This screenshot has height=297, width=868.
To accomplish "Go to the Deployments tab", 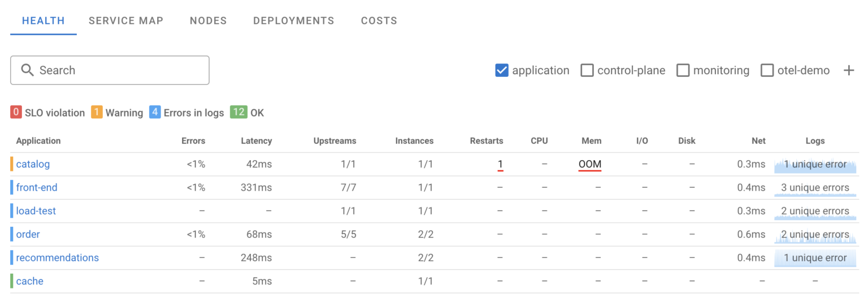I will pos(293,21).
